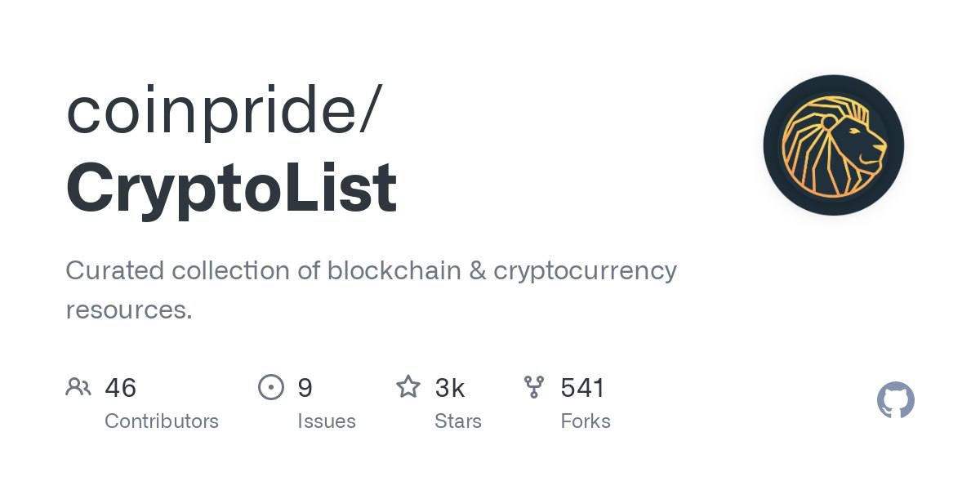The width and height of the screenshot is (980, 490).
Task: Click the word "cryptocurrency" in the description
Action: click(x=585, y=272)
